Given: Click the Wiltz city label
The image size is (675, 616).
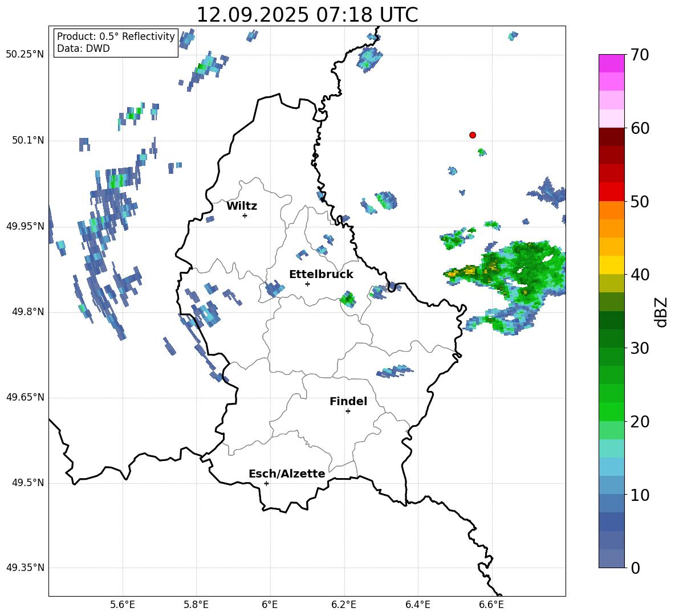Looking at the screenshot, I should (x=242, y=206).
